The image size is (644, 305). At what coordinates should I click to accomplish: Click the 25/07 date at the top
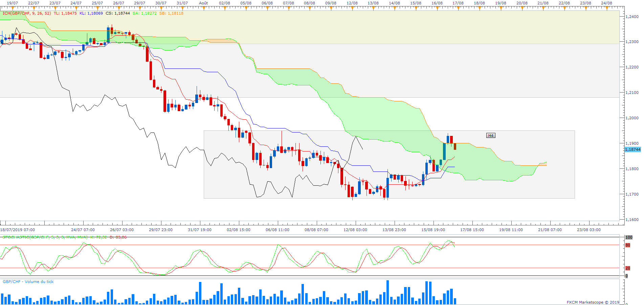97,3
